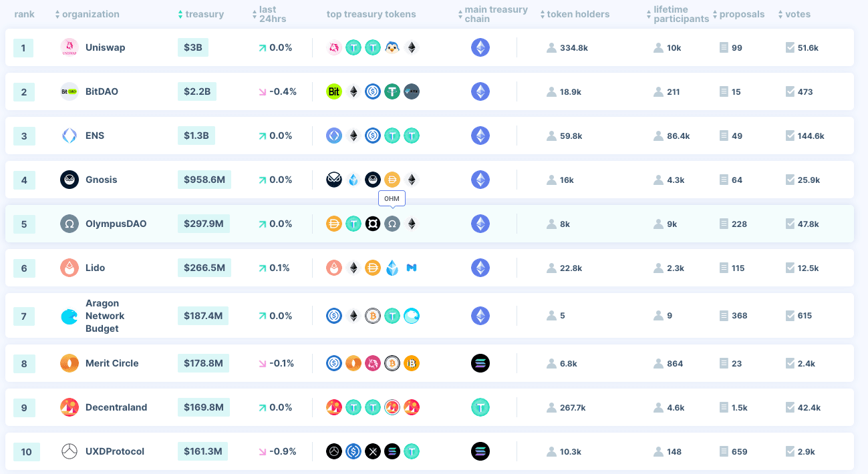Open the OlympusDAO organization name
This screenshot has width=868, height=474.
pyautogui.click(x=116, y=224)
